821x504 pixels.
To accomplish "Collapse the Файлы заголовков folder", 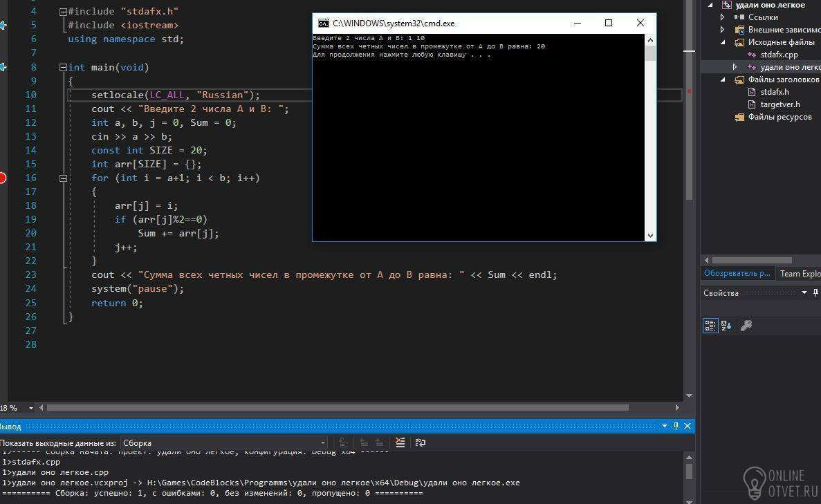I will click(723, 80).
